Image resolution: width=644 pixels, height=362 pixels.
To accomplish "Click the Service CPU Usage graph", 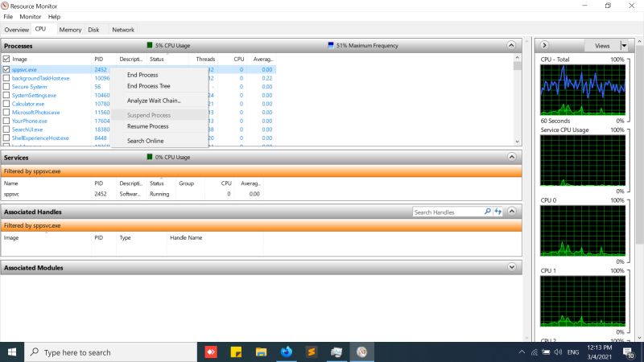I will 583,160.
